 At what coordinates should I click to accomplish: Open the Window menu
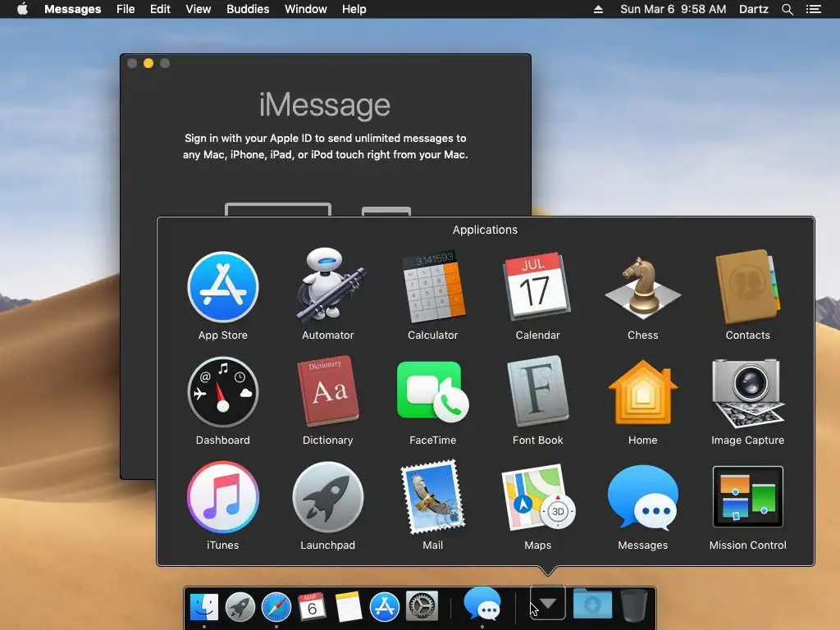(x=305, y=9)
